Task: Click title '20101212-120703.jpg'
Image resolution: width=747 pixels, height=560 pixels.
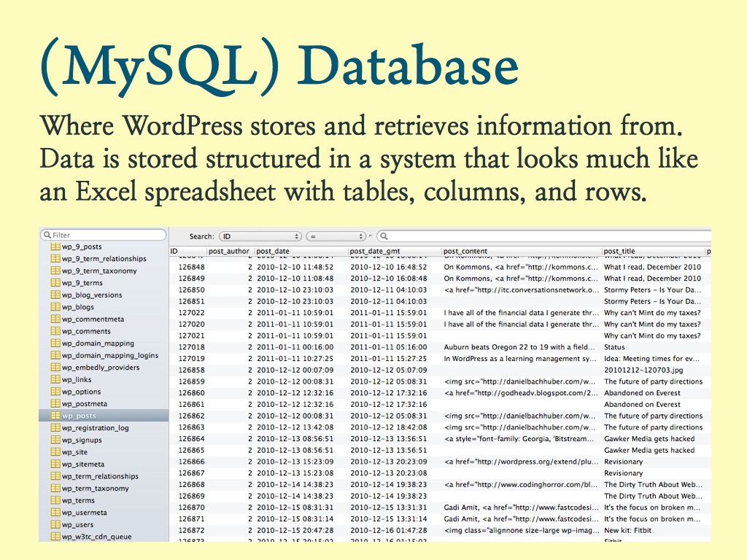Action: tap(643, 370)
